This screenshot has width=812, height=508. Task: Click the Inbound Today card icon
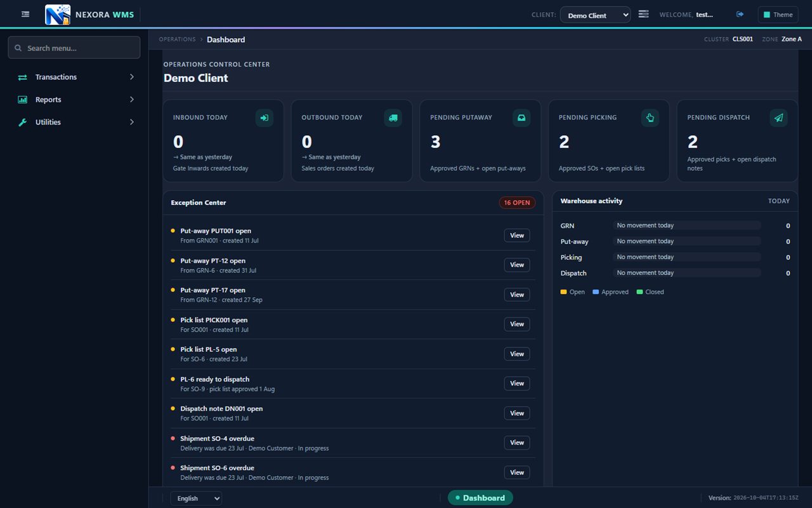[x=265, y=117]
